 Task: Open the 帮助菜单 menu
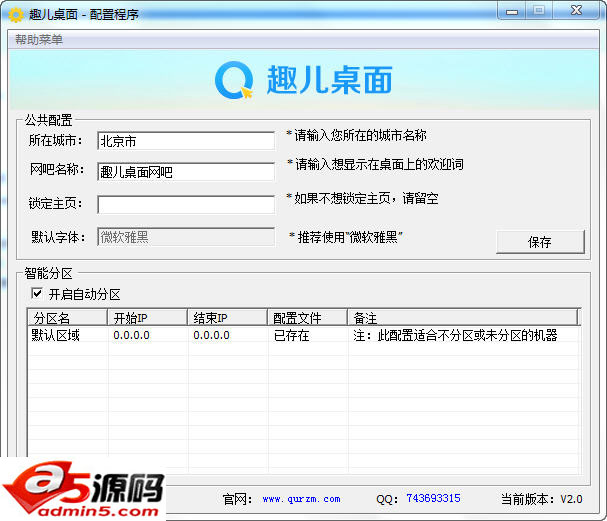click(39, 39)
